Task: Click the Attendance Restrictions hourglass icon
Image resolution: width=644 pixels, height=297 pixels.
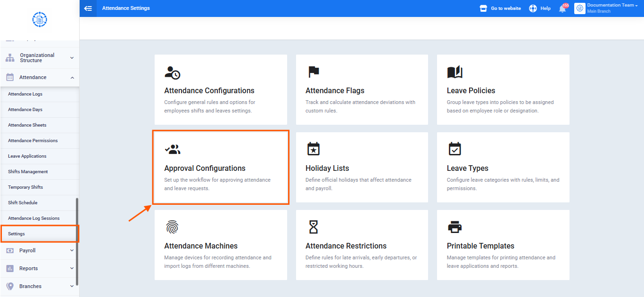Action: [x=314, y=227]
